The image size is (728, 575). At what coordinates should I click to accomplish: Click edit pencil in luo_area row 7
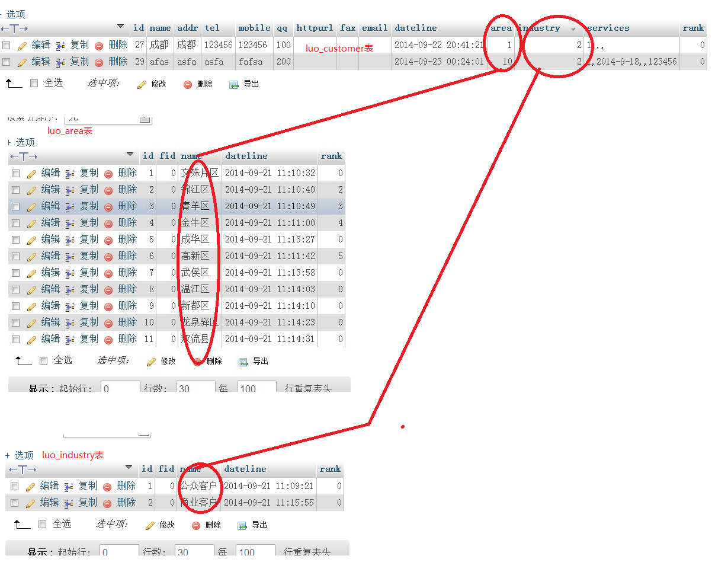click(x=32, y=273)
